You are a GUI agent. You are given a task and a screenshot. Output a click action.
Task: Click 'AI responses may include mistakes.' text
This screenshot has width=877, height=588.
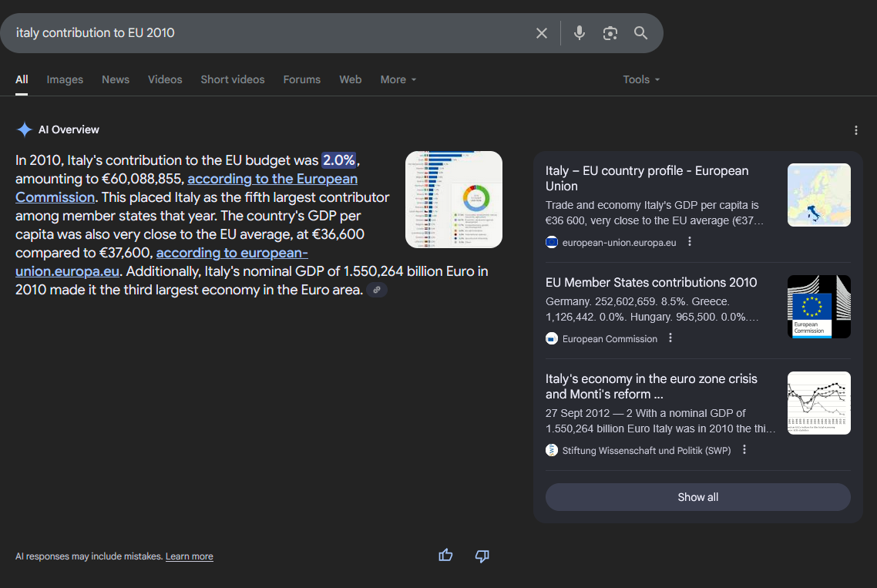[89, 556]
